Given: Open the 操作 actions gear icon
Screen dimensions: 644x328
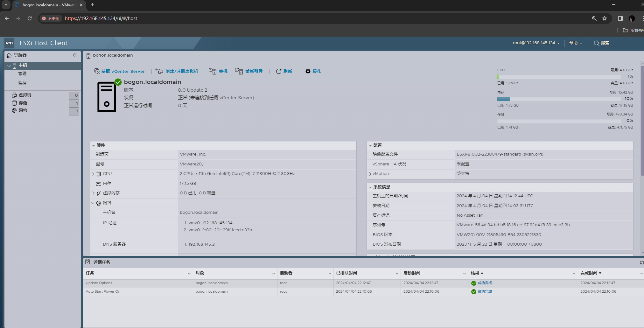Looking at the screenshot, I should pyautogui.click(x=308, y=71).
